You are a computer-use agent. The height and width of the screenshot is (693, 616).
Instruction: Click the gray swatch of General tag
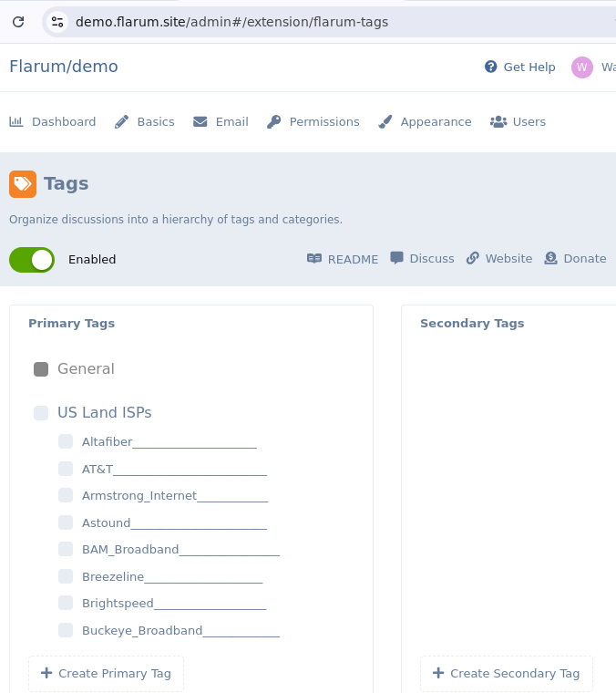pyautogui.click(x=41, y=369)
